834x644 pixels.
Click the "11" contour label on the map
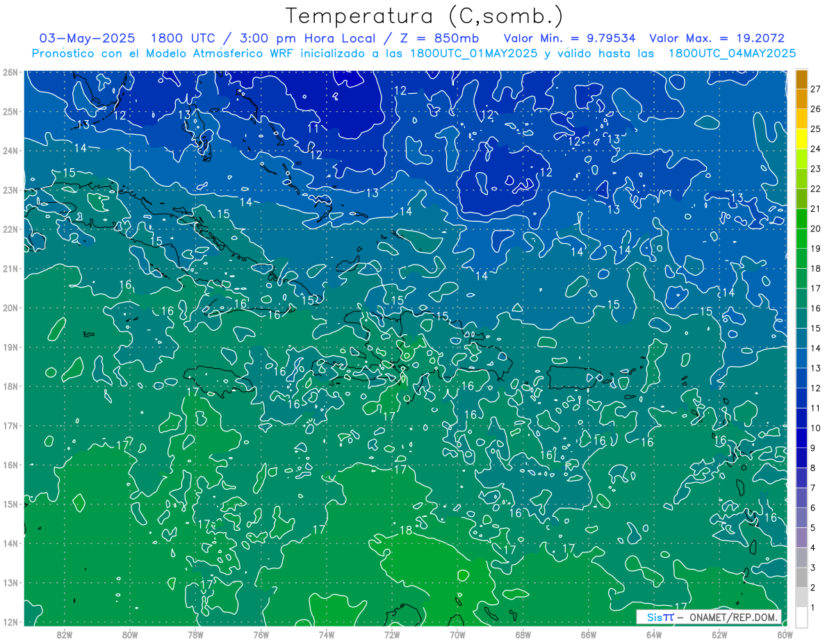(x=313, y=129)
